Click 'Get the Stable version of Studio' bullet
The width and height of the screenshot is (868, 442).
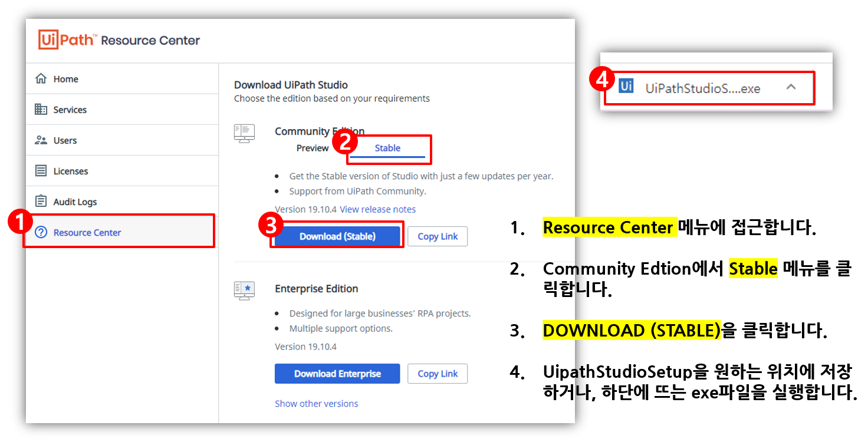pyautogui.click(x=421, y=176)
